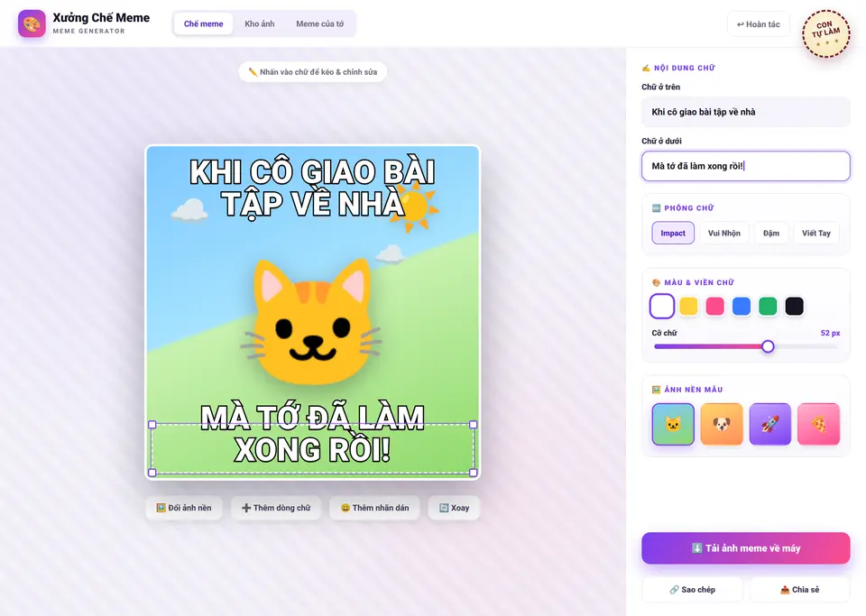Viewport: 866px width, 616px height.
Task: Click the Cỡ chữ font size slider handle
Action: tap(768, 346)
